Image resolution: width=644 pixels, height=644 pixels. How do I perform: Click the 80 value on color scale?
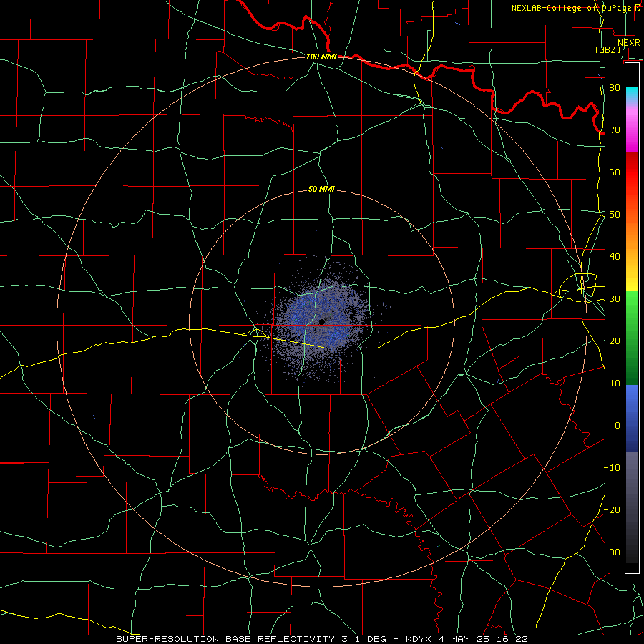[x=615, y=88]
